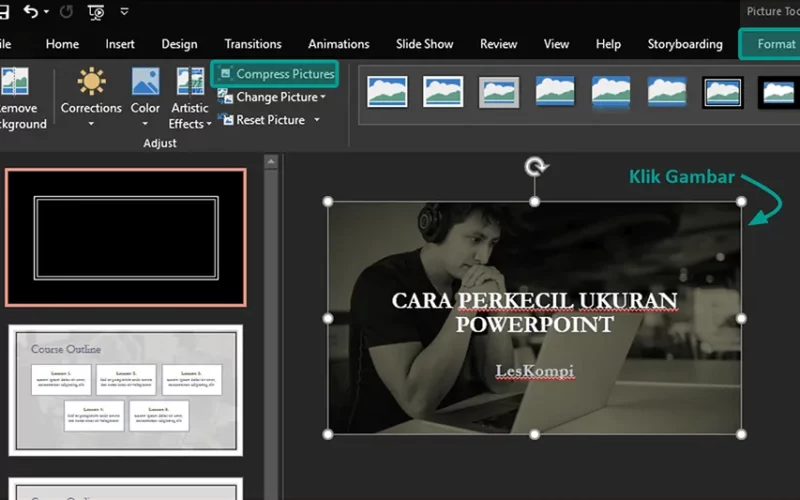Switch to the Design tab
The width and height of the screenshot is (800, 500).
pyautogui.click(x=179, y=44)
